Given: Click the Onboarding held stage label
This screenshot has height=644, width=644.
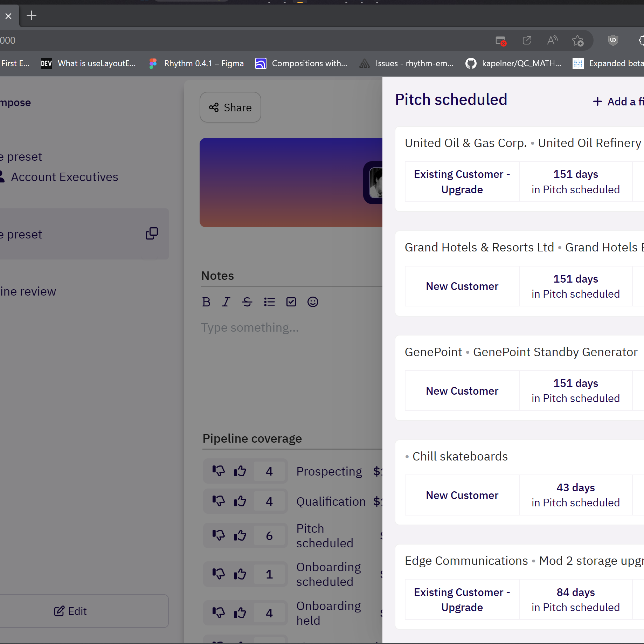Looking at the screenshot, I should coord(328,613).
